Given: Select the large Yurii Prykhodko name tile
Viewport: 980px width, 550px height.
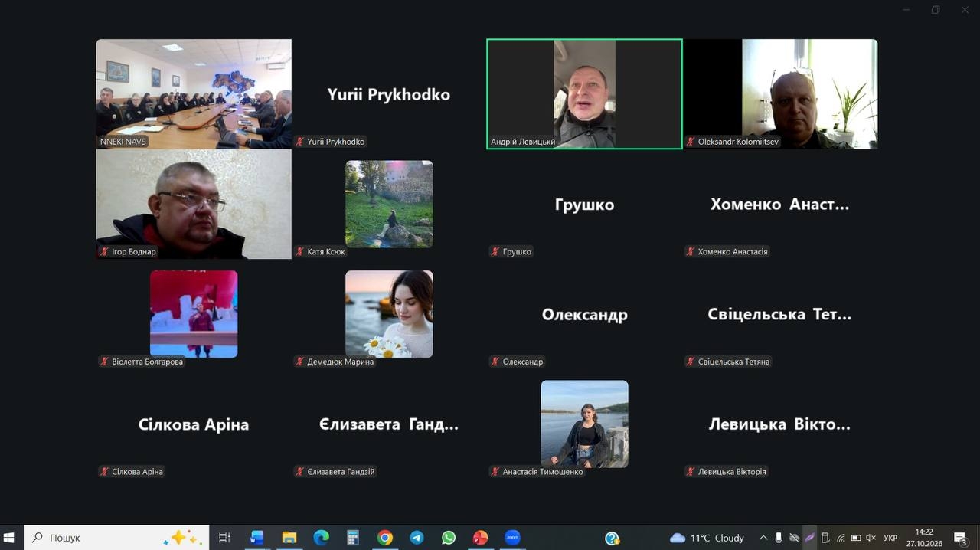Looking at the screenshot, I should point(389,95).
